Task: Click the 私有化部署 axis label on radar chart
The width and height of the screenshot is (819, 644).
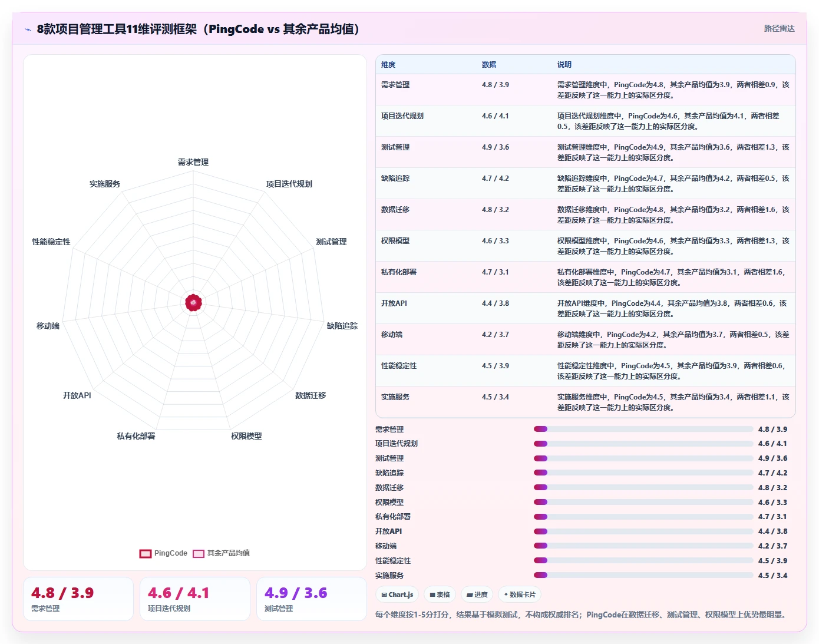Action: tap(136, 436)
